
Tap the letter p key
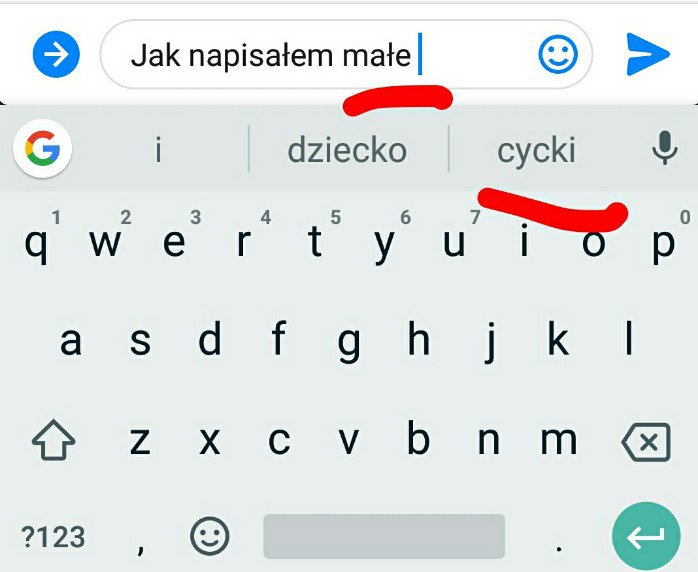(x=663, y=243)
